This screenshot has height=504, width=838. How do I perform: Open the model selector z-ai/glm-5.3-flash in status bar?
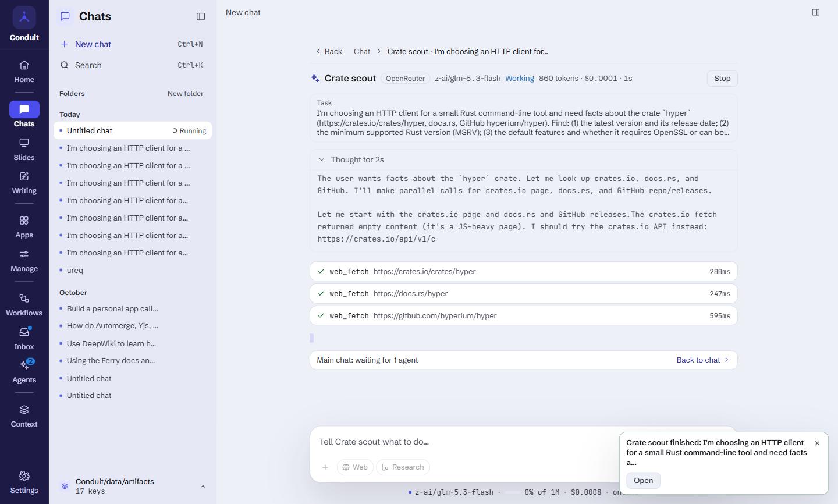[x=451, y=492]
